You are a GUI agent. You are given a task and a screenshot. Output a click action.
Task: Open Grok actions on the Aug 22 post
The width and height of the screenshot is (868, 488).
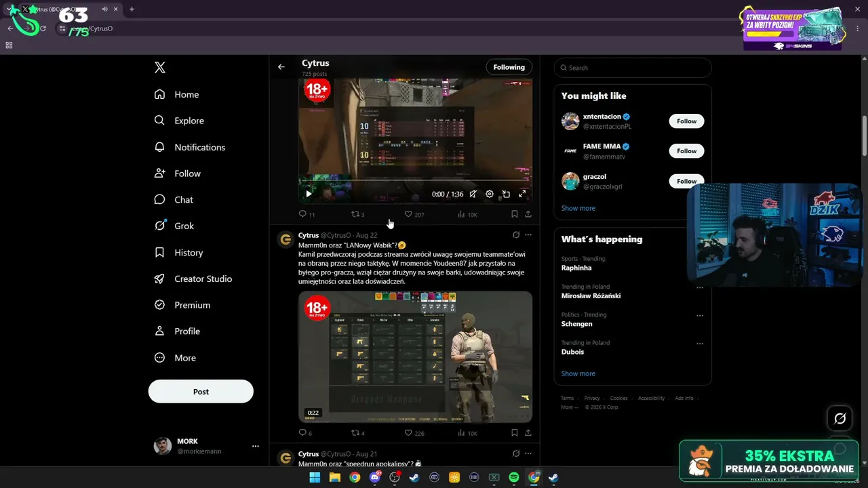click(x=516, y=235)
